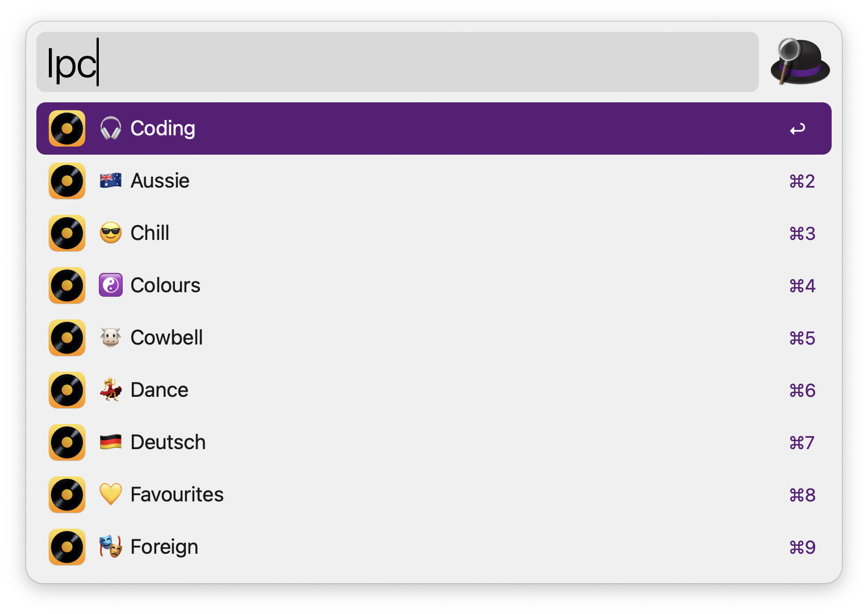Click the cow face icon
868x614 pixels.
(x=111, y=338)
